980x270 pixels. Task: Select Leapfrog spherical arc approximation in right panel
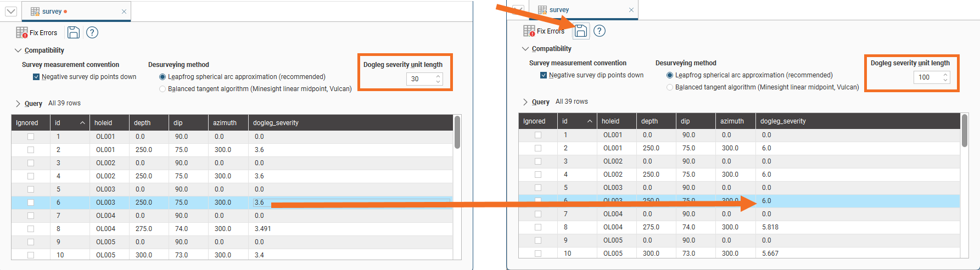(670, 75)
